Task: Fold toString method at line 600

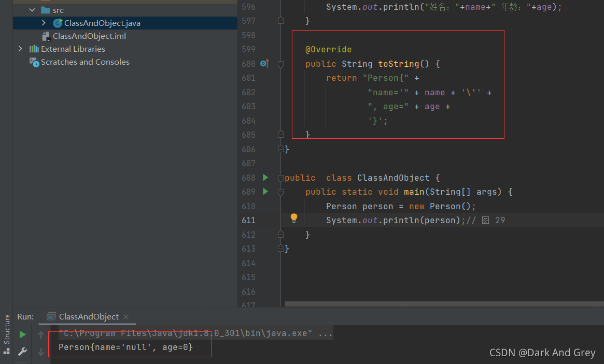Action: tap(281, 64)
